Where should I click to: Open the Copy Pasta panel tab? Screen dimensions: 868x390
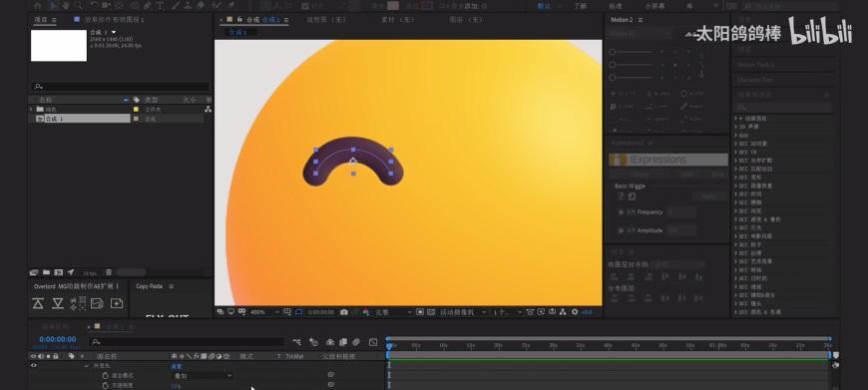point(149,286)
